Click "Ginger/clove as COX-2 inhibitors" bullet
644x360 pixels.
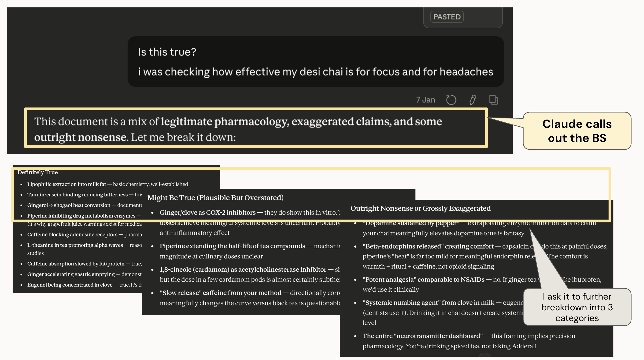[208, 212]
